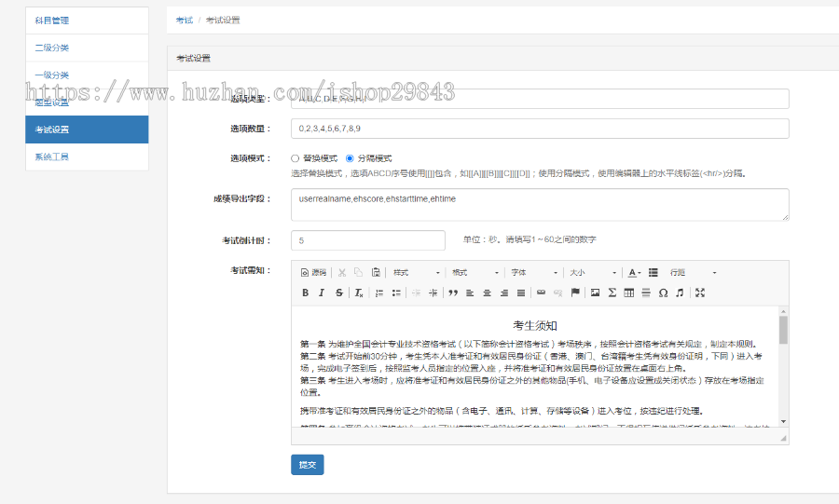
Task: Click the 提交 submit button
Action: 307,465
